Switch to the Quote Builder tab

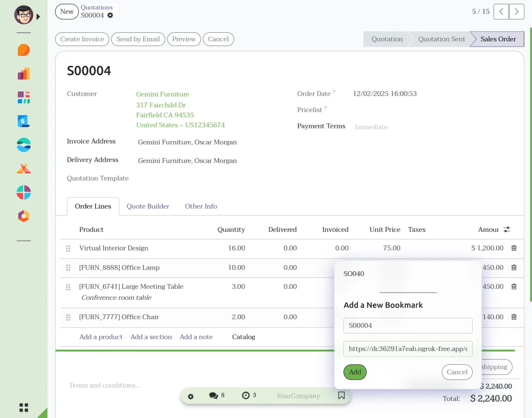point(148,206)
